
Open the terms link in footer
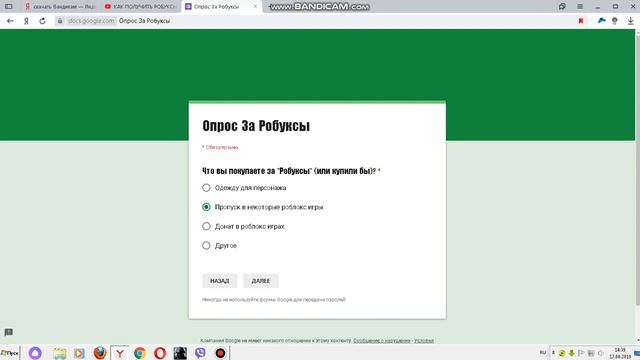coord(424,340)
